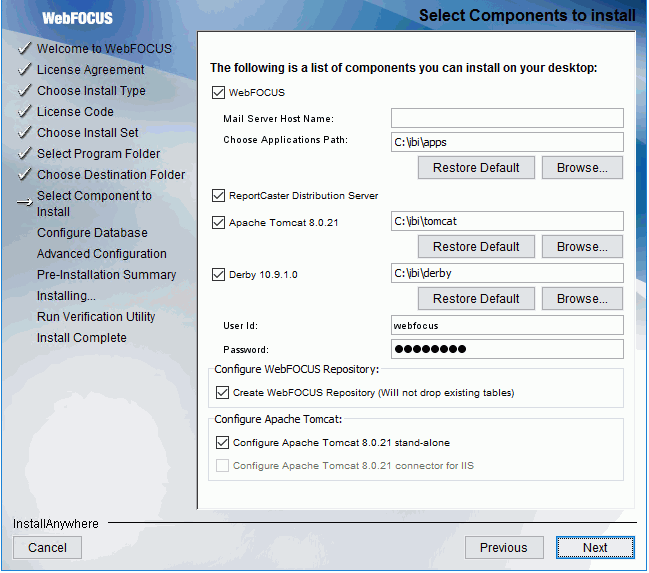Click the Configure Apache Tomcat group label

point(278,419)
